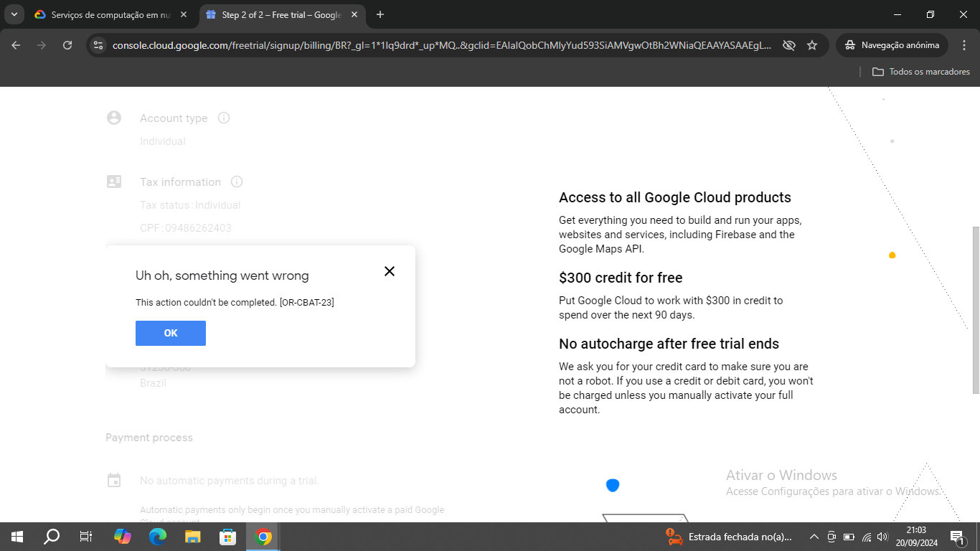Open Windows search from taskbar
Screen dimensions: 980x551
[52, 537]
